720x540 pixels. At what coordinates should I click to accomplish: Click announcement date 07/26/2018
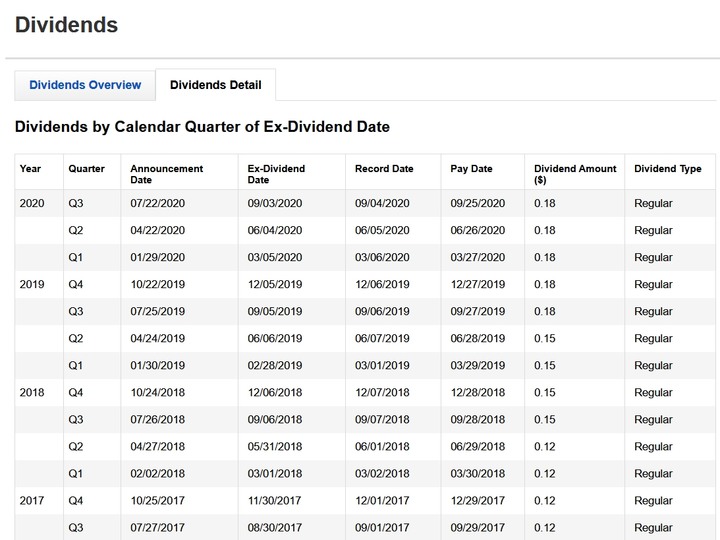coord(158,419)
